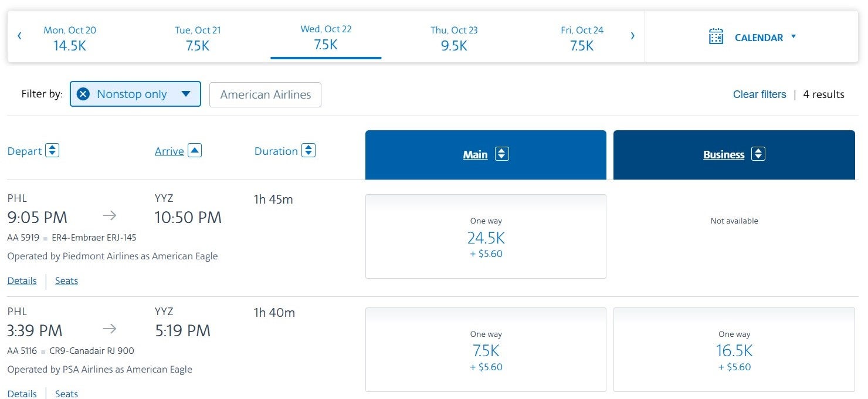
Task: Open Details for the 9:05 PM flight
Action: point(22,281)
